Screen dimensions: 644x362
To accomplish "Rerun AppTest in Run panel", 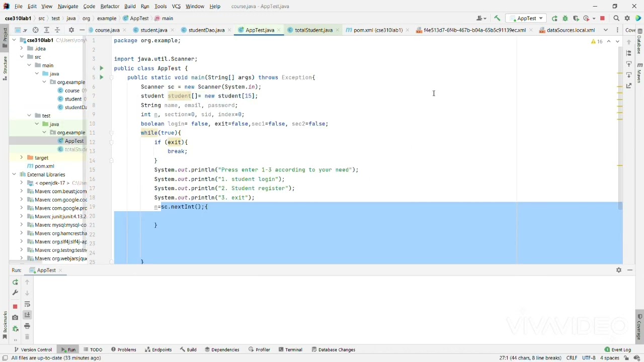I will pyautogui.click(x=15, y=282).
